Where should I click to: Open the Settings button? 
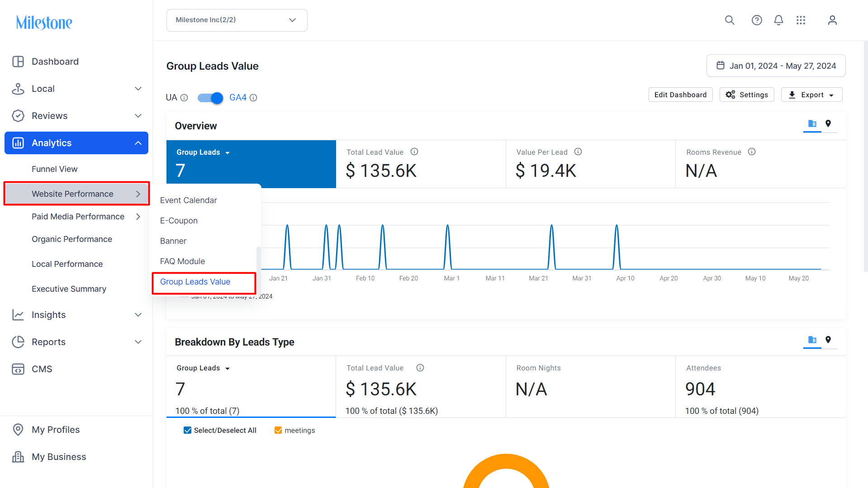point(747,95)
